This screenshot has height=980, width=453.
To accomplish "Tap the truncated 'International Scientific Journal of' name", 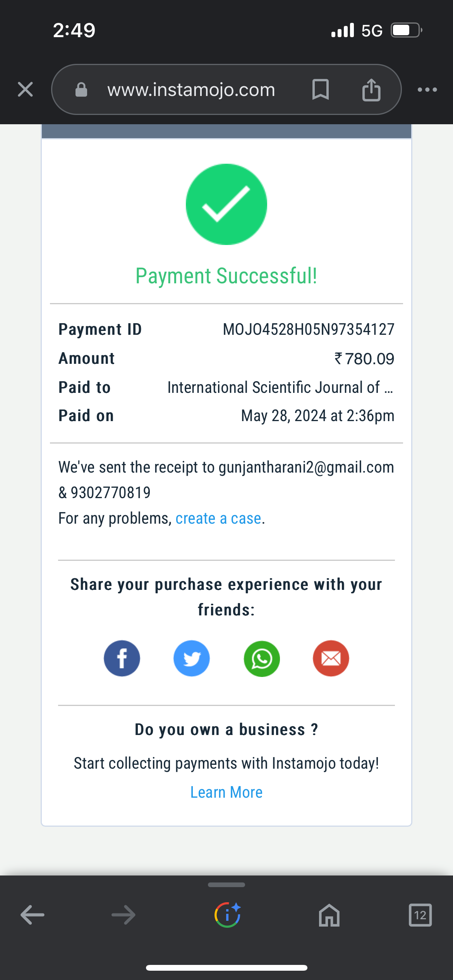I will click(x=280, y=387).
